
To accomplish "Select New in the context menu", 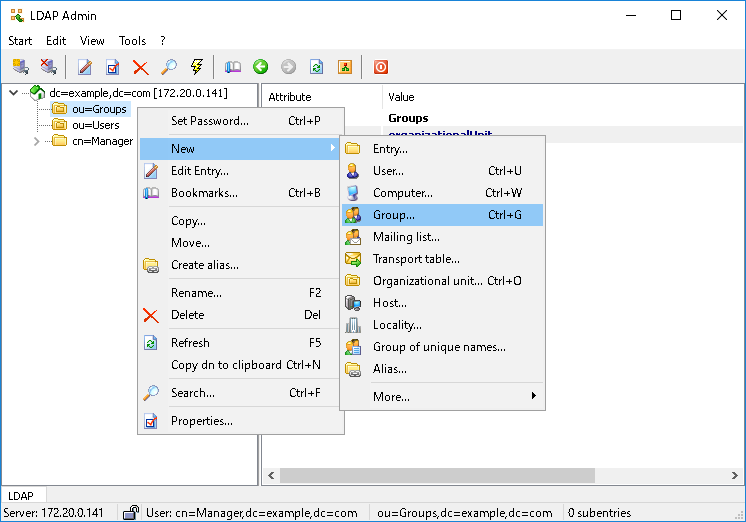I will point(241,148).
